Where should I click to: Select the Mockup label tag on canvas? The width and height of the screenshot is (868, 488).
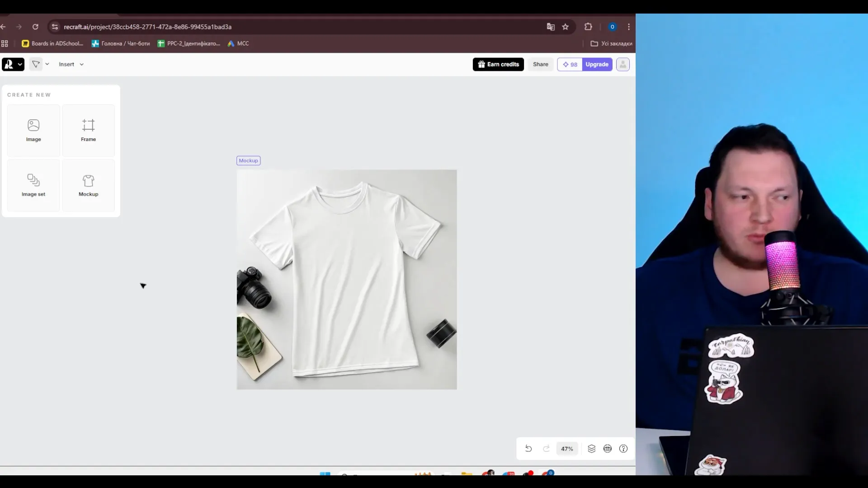(x=248, y=160)
